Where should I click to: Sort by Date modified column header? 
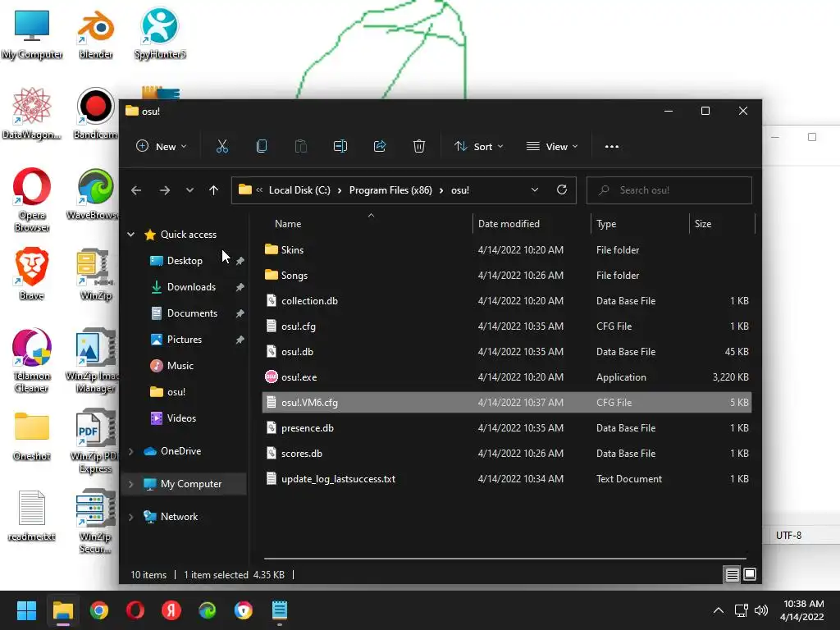(532, 224)
